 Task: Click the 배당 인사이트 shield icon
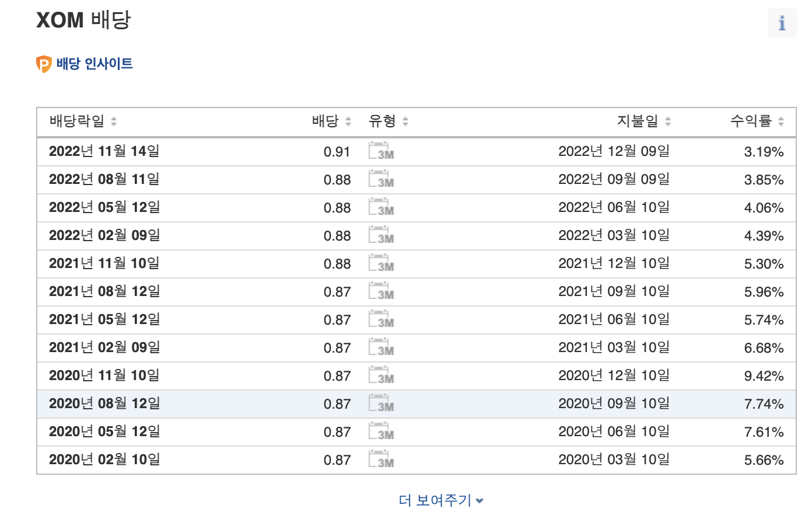pos(44,64)
